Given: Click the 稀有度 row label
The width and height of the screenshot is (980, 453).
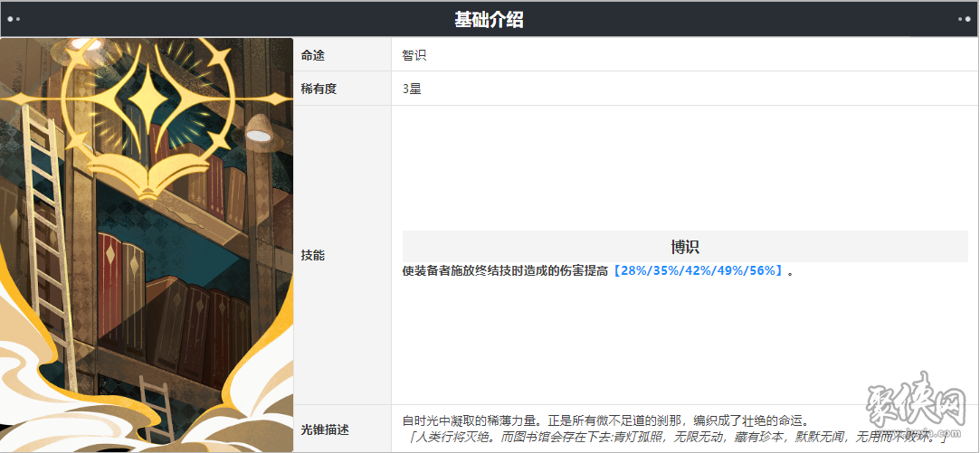Looking at the screenshot, I should click(319, 89).
